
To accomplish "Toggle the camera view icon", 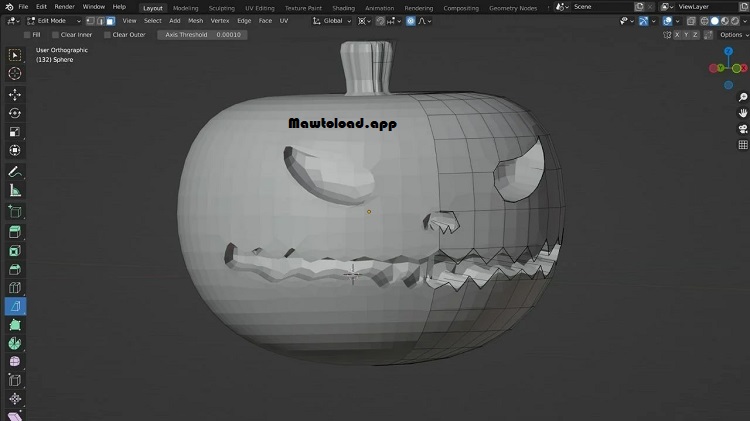I will (743, 129).
